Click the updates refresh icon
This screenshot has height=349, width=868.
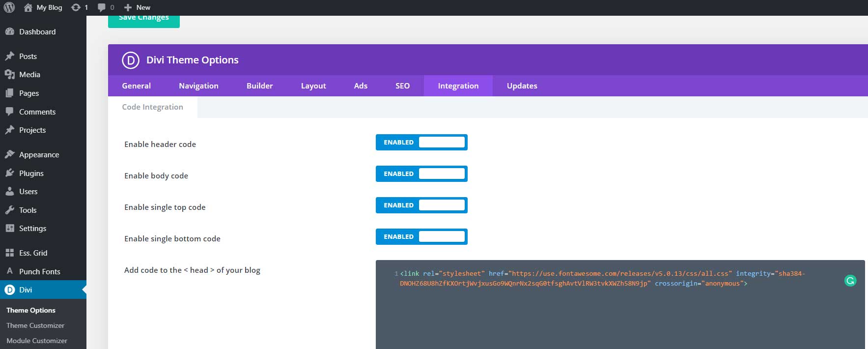tap(76, 7)
